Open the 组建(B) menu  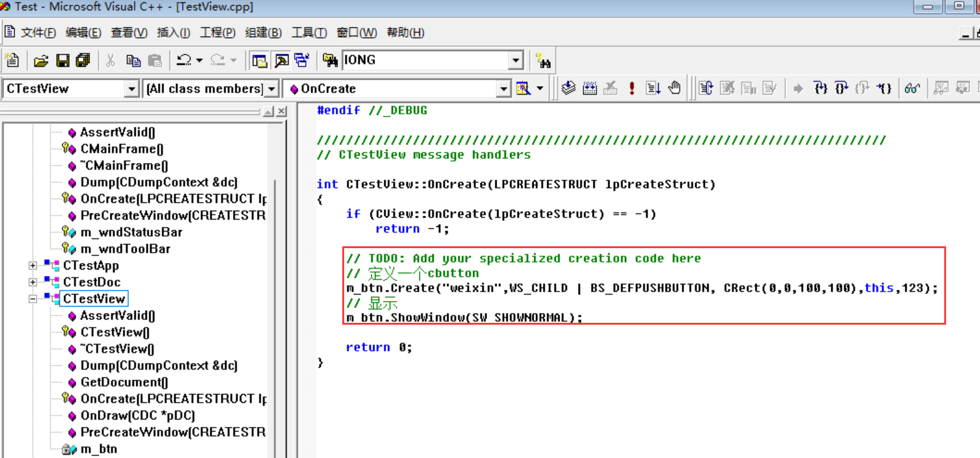tap(263, 33)
